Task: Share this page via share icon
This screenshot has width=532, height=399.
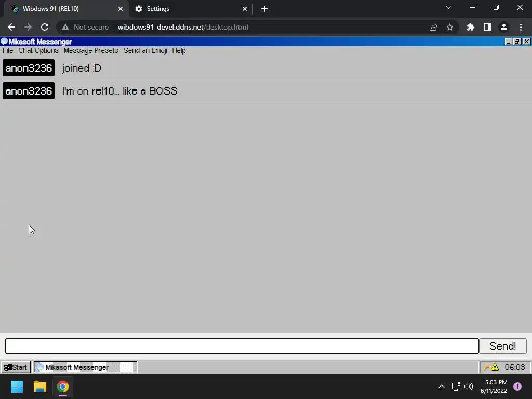Action: (x=433, y=27)
